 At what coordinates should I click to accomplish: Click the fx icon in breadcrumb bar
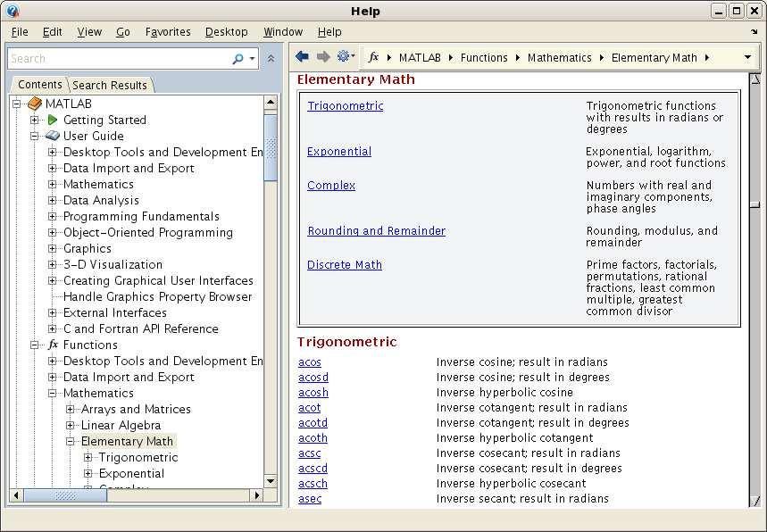tap(374, 57)
